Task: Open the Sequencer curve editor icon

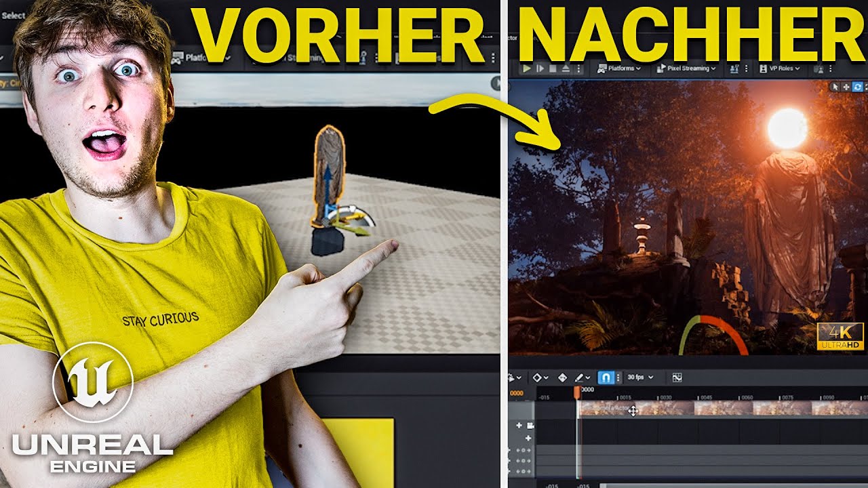Action: pyautogui.click(x=677, y=378)
